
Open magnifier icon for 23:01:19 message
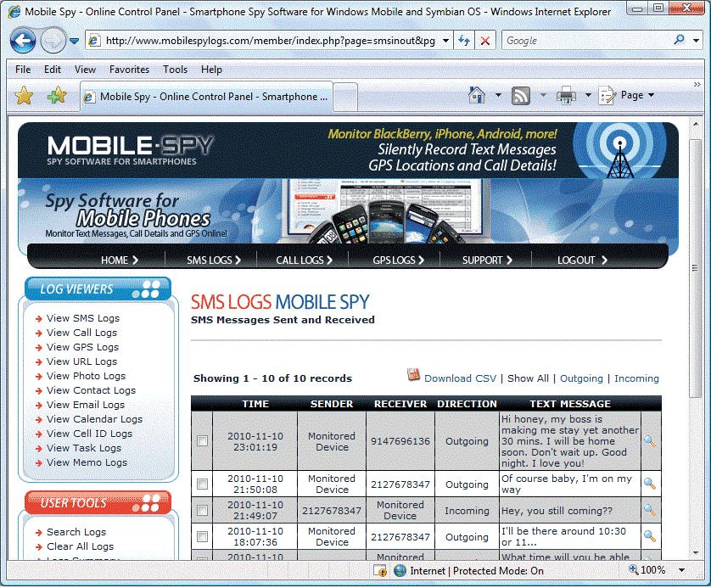click(x=650, y=441)
